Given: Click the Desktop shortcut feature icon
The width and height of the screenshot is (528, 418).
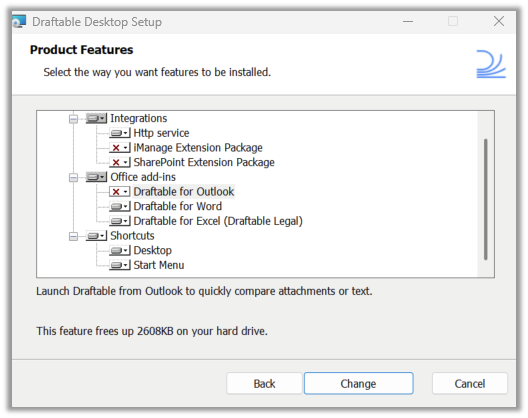Looking at the screenshot, I should pyautogui.click(x=120, y=250).
